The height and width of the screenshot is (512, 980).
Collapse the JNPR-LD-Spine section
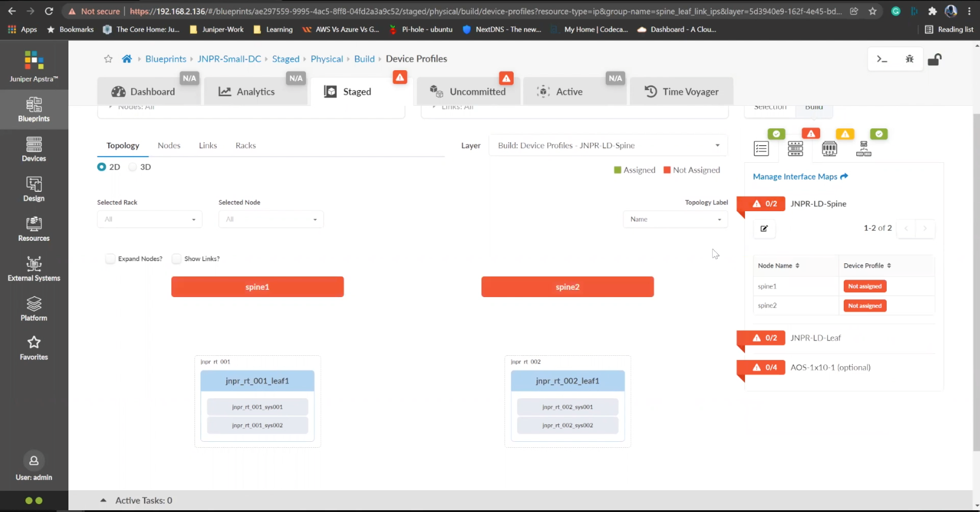pyautogui.click(x=818, y=204)
